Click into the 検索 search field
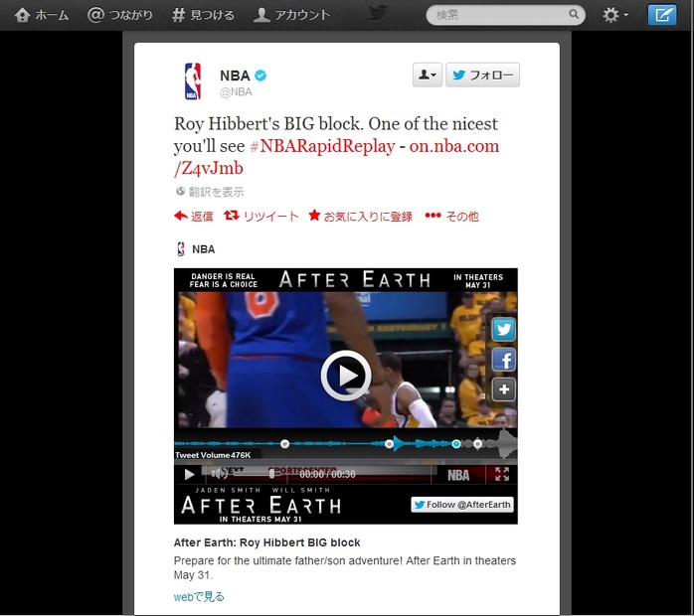 [505, 15]
